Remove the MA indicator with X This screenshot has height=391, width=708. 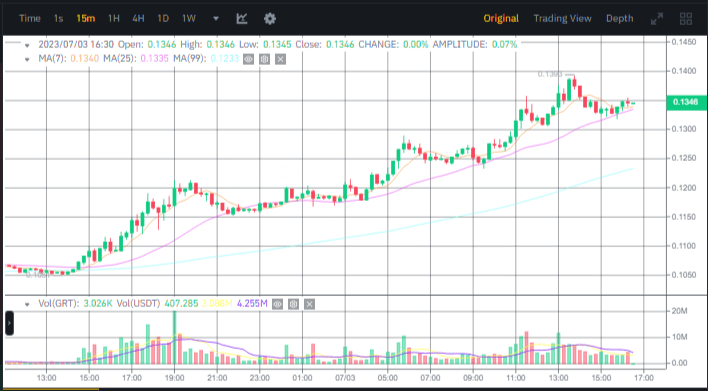[280, 59]
